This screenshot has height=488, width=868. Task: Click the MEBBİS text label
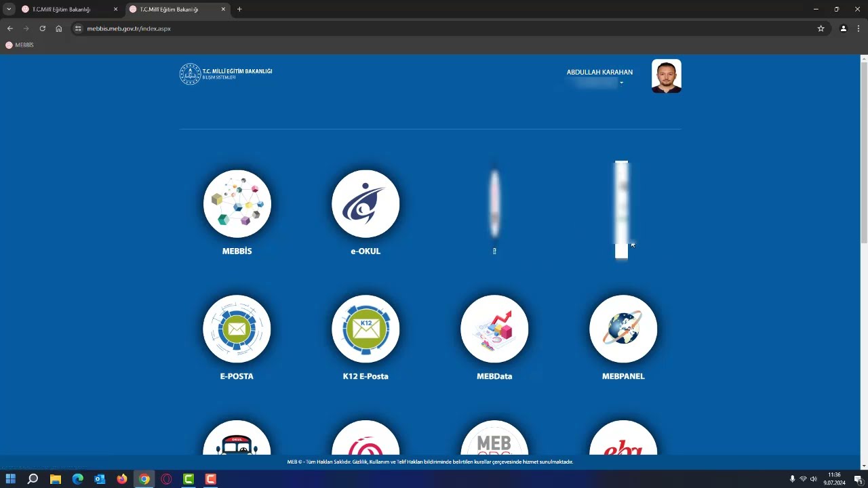point(237,251)
